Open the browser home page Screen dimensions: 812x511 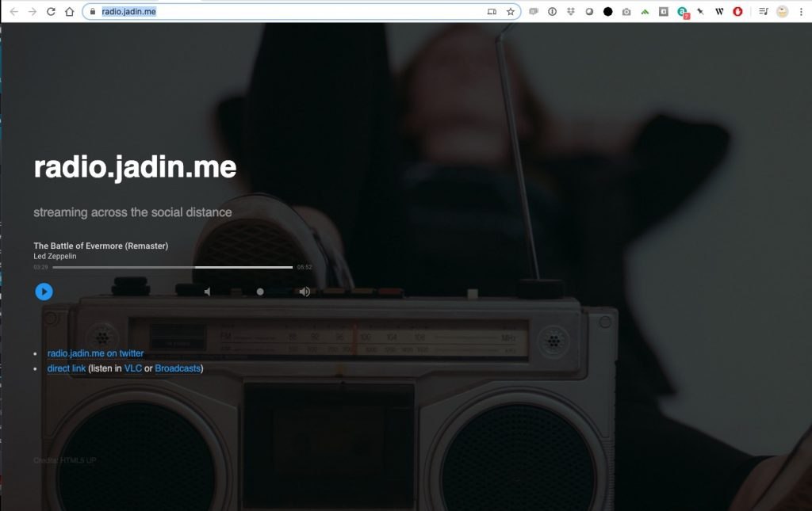click(70, 11)
